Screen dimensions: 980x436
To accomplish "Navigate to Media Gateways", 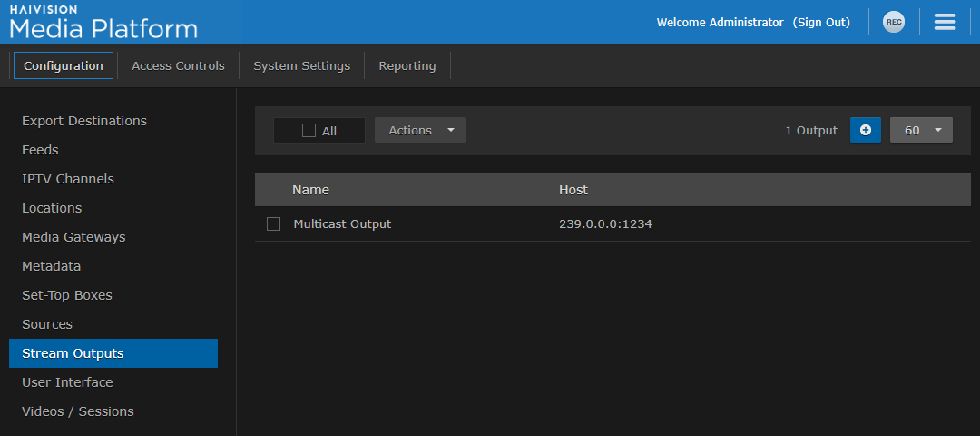I will (73, 237).
